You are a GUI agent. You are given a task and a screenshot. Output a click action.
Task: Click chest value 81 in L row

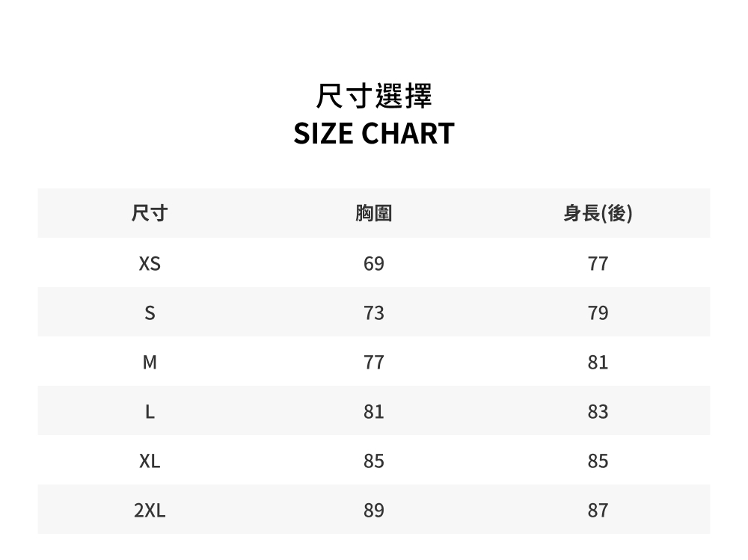(x=374, y=412)
